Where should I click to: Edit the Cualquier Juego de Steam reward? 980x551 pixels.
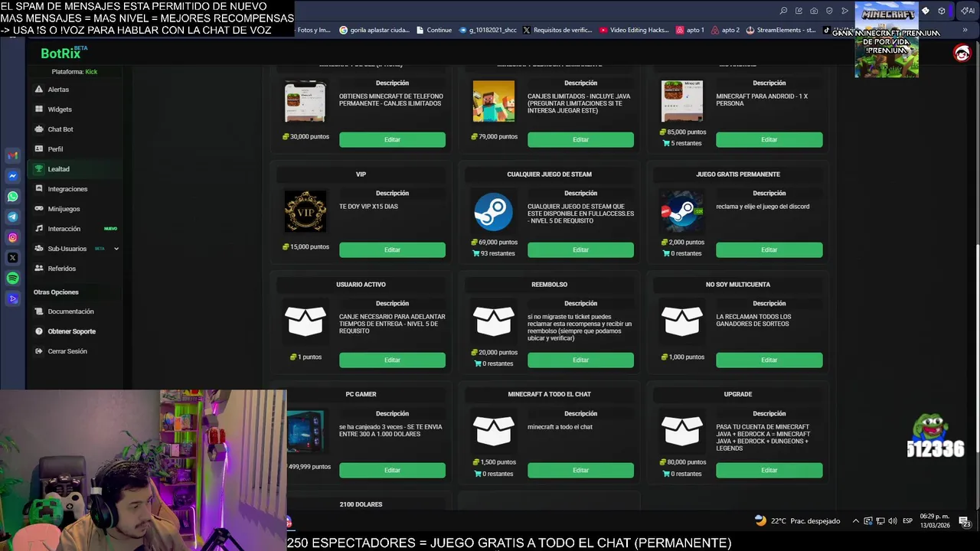pyautogui.click(x=580, y=249)
